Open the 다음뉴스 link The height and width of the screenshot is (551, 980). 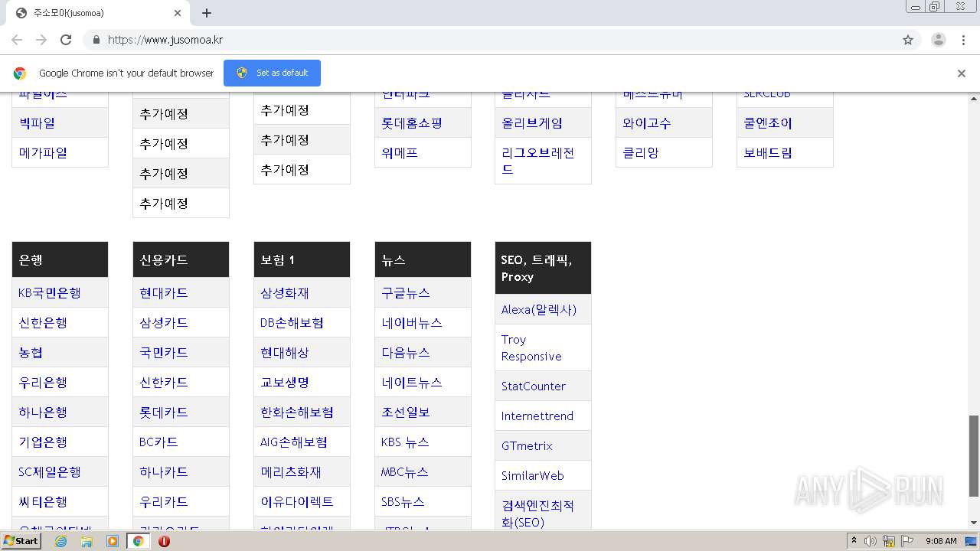pos(406,352)
